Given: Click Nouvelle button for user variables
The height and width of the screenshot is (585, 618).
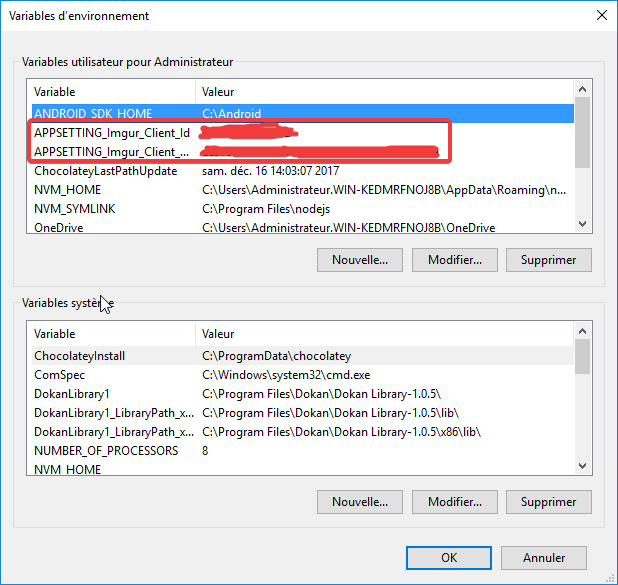Looking at the screenshot, I should tap(360, 260).
